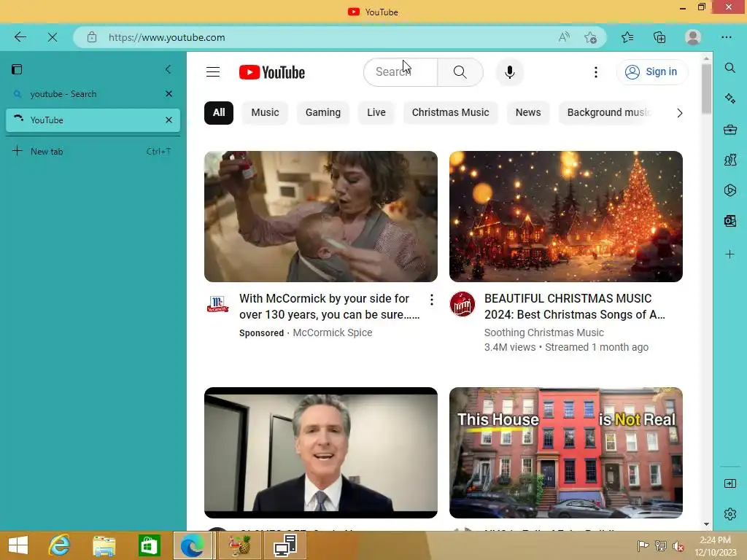This screenshot has height=560, width=747.
Task: Open the browser profile avatar
Action: pos(693,37)
